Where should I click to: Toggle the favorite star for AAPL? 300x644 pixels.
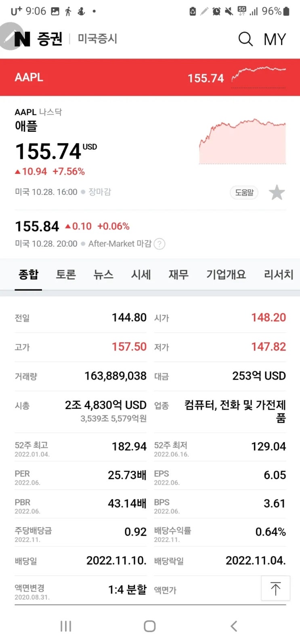(x=277, y=192)
